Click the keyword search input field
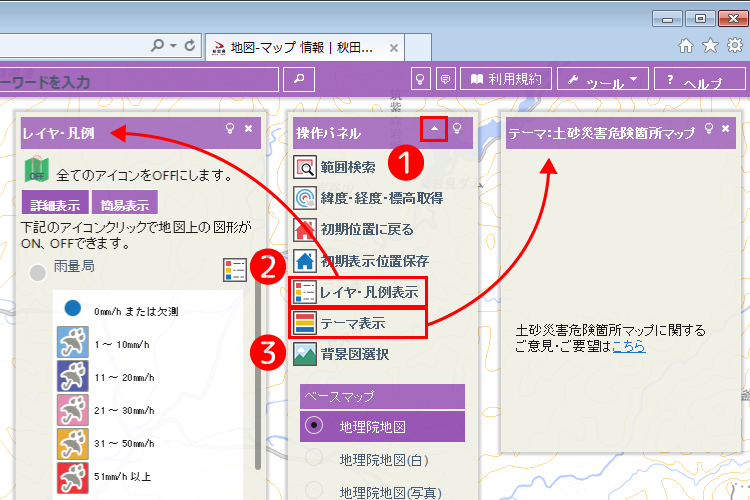Image resolution: width=750 pixels, height=500 pixels. [x=139, y=79]
